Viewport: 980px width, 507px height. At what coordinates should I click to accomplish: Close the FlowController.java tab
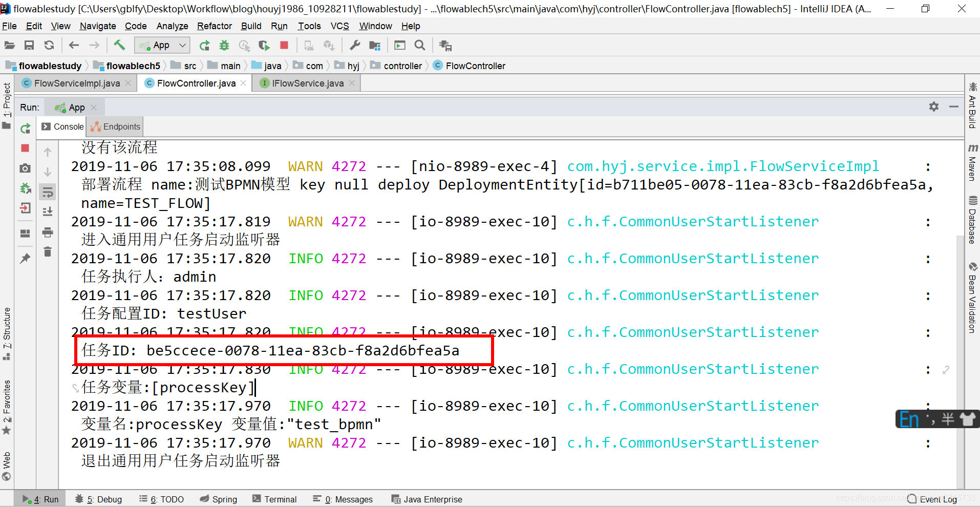click(243, 83)
